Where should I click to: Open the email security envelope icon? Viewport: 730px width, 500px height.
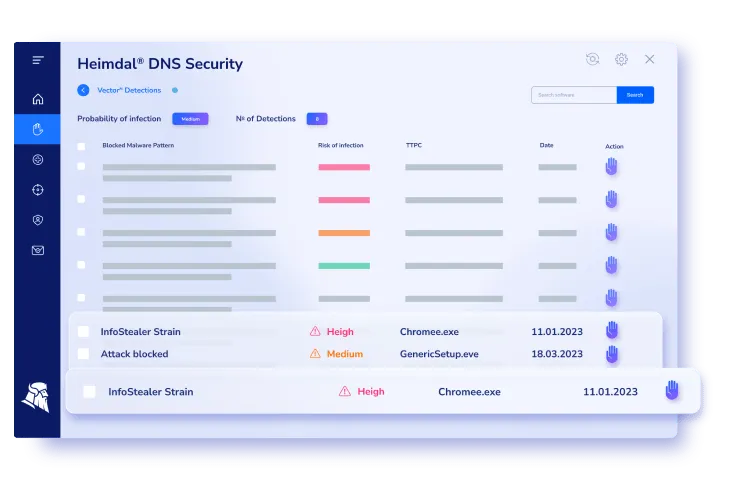point(38,250)
